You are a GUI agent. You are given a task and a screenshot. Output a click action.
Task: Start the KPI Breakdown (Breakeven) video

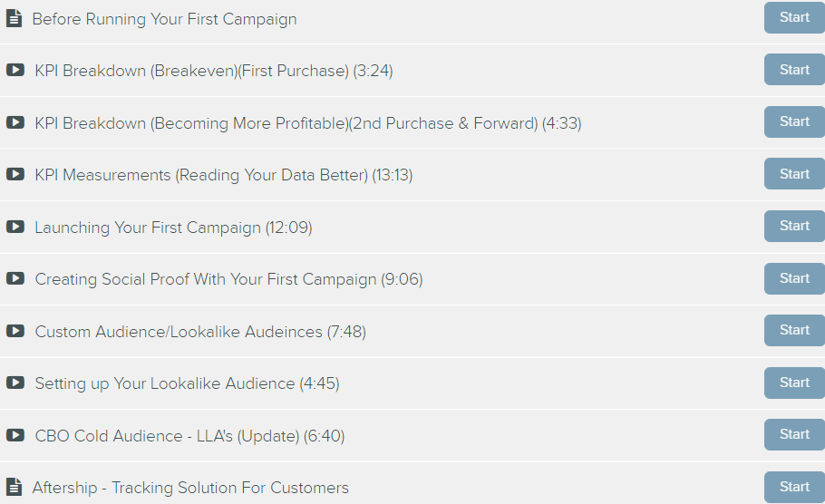tap(794, 70)
